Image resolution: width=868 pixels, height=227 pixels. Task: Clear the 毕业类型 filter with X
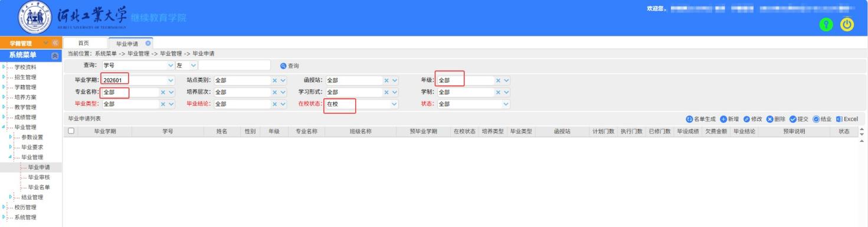pyautogui.click(x=163, y=104)
